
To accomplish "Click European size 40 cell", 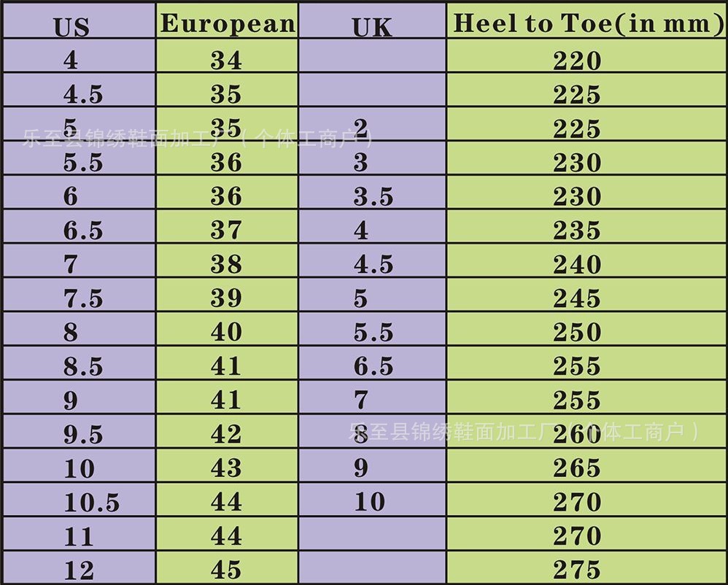I will coord(226,332).
